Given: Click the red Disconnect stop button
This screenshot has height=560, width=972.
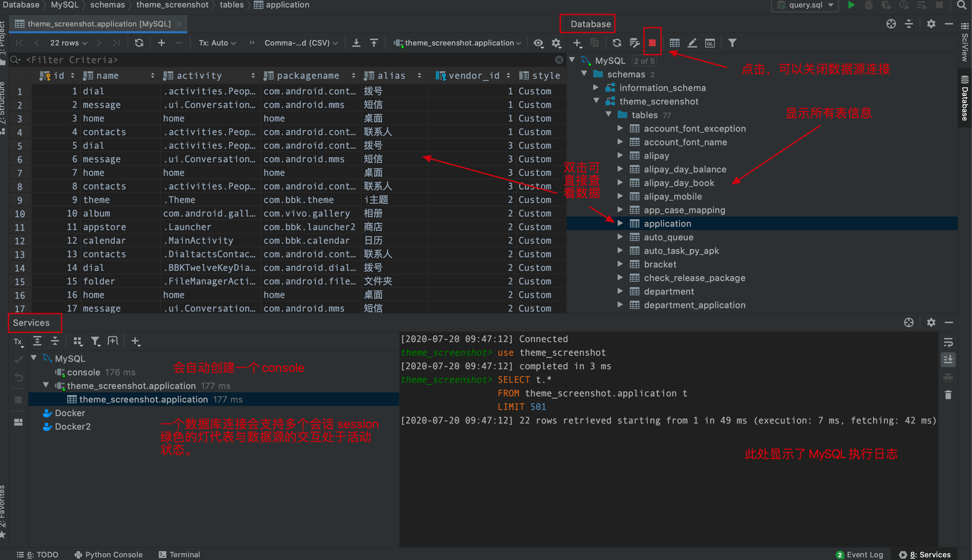Looking at the screenshot, I should click(652, 43).
